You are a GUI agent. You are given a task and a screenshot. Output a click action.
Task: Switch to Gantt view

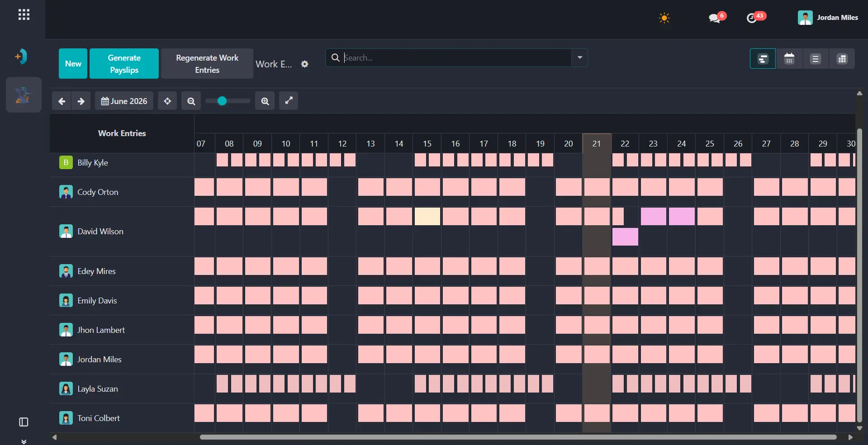pyautogui.click(x=763, y=59)
